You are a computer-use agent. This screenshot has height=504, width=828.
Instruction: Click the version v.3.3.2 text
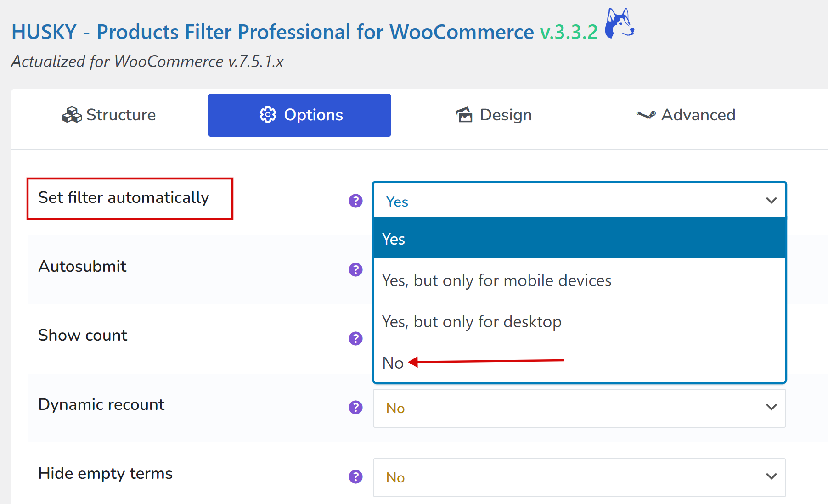click(x=569, y=32)
